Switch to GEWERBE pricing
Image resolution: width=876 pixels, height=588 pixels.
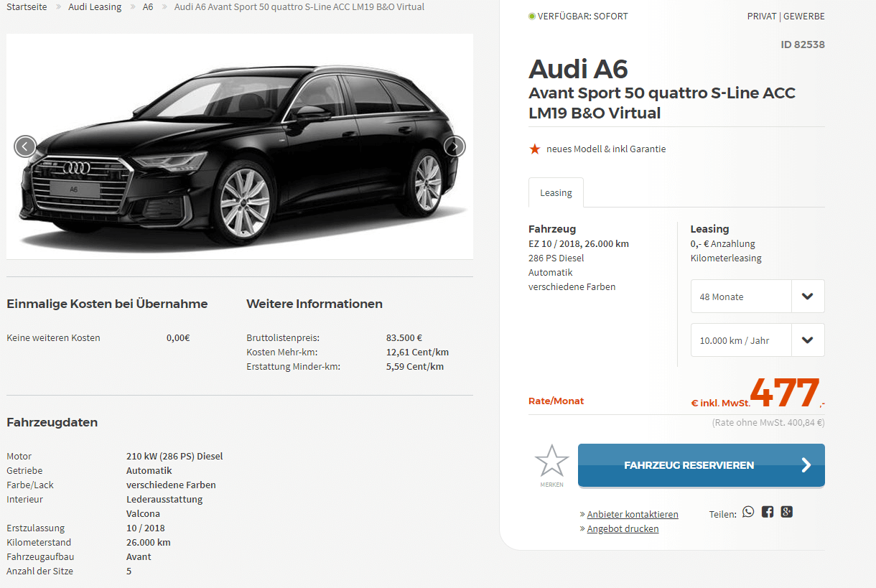pos(804,16)
